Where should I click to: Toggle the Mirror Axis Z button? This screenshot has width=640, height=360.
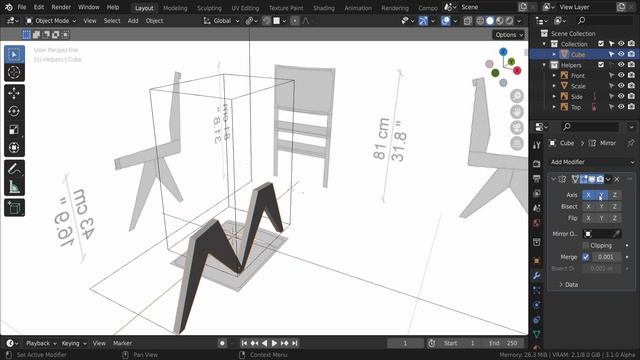pyautogui.click(x=615, y=195)
